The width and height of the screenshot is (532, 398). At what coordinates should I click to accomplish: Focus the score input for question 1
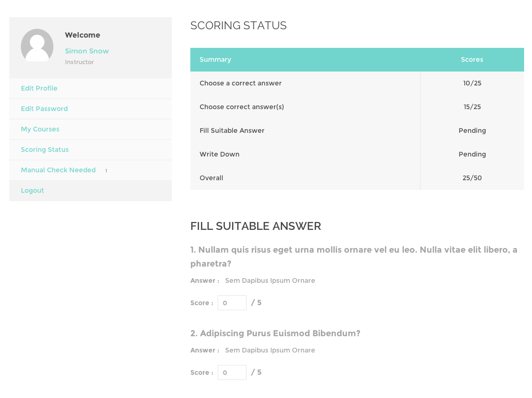click(x=232, y=303)
